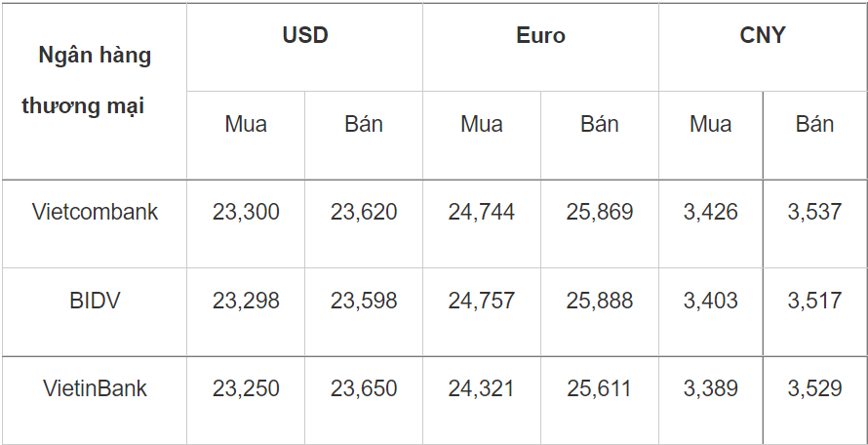Click the BIDV row label

coord(95,301)
